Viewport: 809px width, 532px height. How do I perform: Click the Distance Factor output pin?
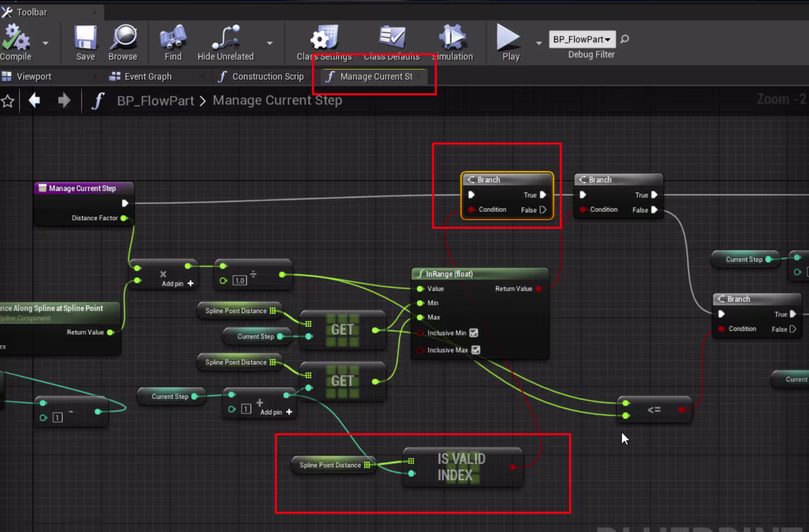[x=124, y=218]
